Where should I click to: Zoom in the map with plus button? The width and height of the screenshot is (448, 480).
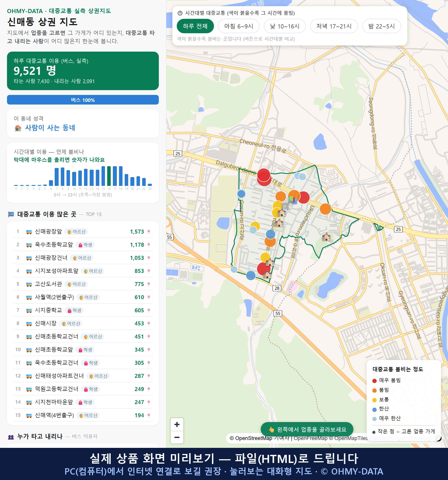pos(177,424)
